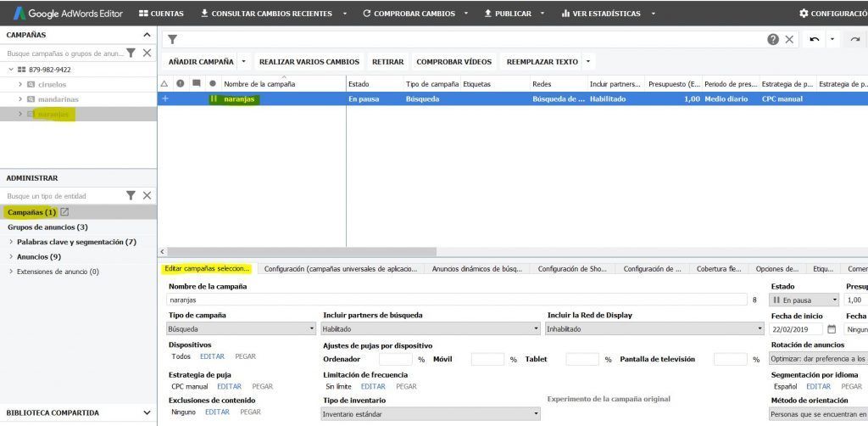Expand the Anuncios (9) node

12,257
